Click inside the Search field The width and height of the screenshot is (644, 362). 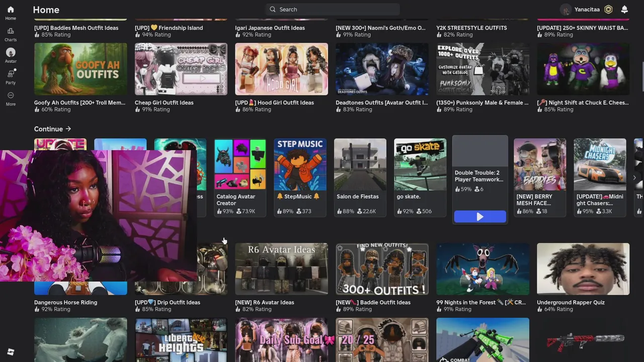pyautogui.click(x=333, y=9)
